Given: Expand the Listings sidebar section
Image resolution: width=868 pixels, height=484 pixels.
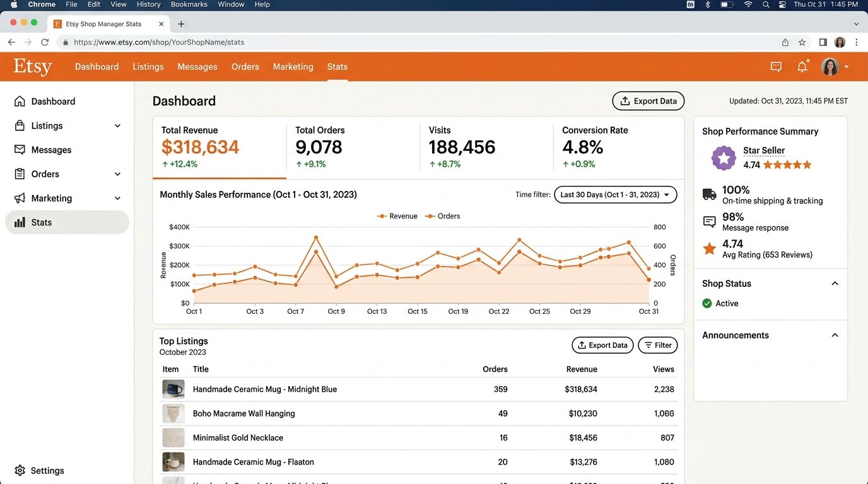Looking at the screenshot, I should [117, 126].
